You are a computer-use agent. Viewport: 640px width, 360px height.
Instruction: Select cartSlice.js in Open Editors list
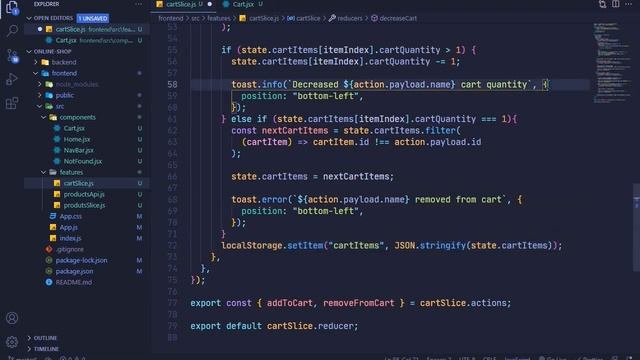87,29
